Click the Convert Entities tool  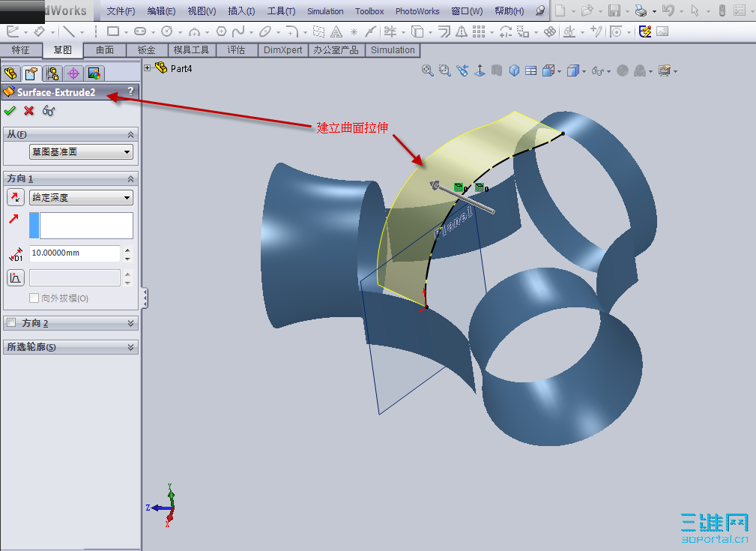point(417,31)
